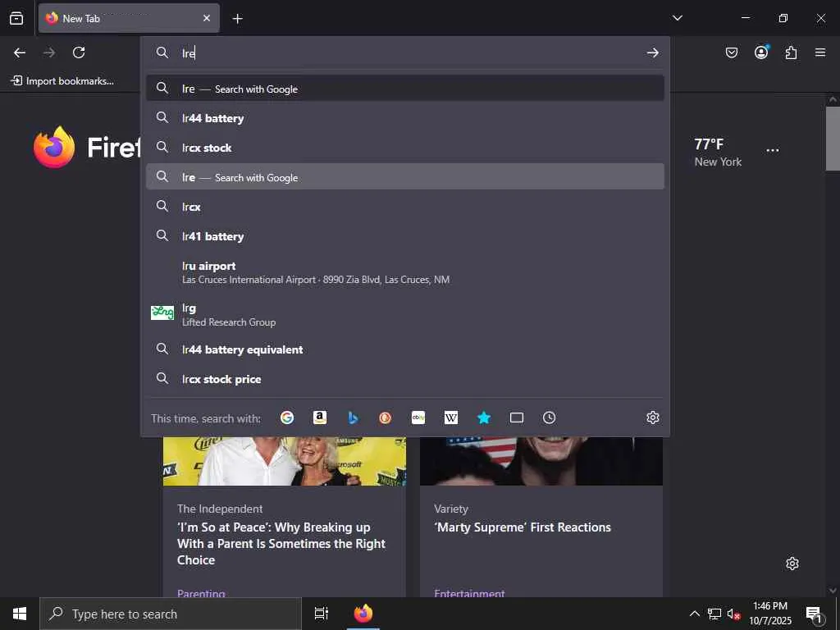Select 'lru airport' Las Cruces suggestion
The image size is (840, 630).
[x=405, y=272]
